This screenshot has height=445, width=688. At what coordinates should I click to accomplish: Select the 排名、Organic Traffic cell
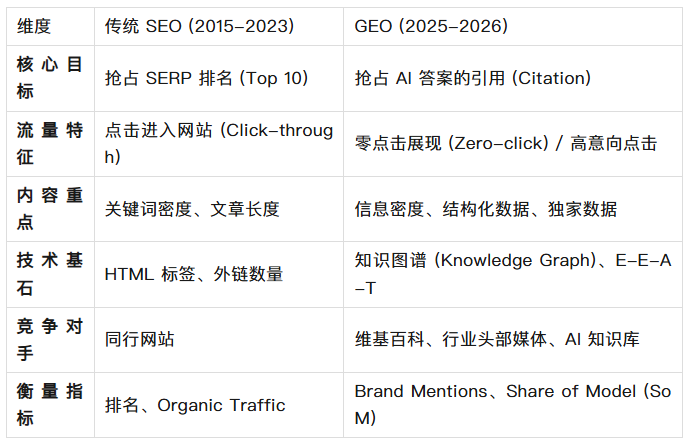click(195, 404)
